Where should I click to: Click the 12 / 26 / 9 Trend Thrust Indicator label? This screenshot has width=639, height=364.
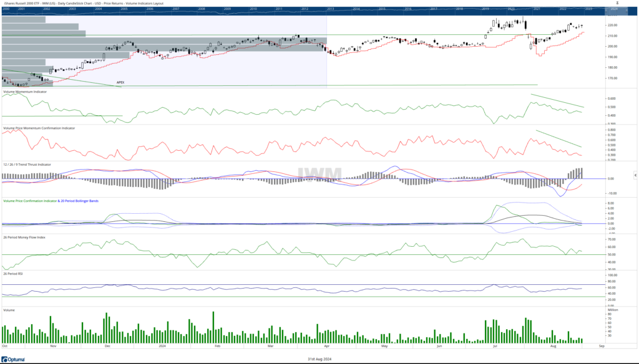27,165
